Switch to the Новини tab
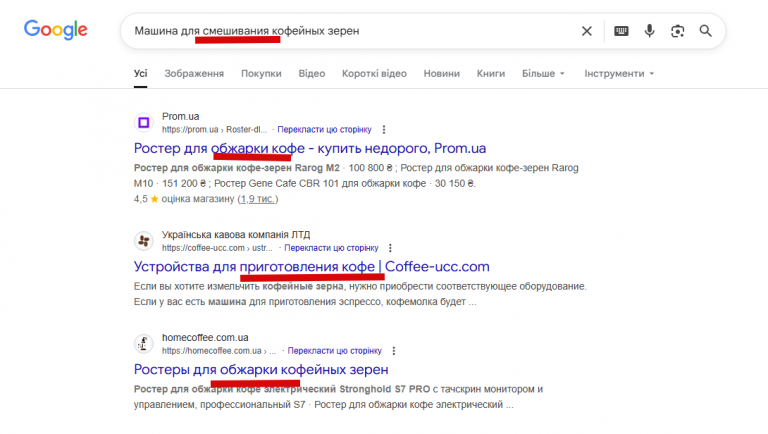The width and height of the screenshot is (768, 434). [x=442, y=73]
